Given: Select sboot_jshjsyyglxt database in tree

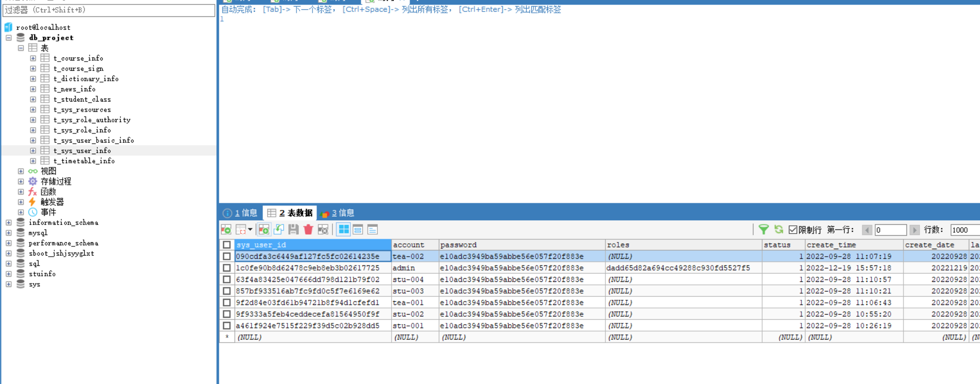Looking at the screenshot, I should pos(61,253).
